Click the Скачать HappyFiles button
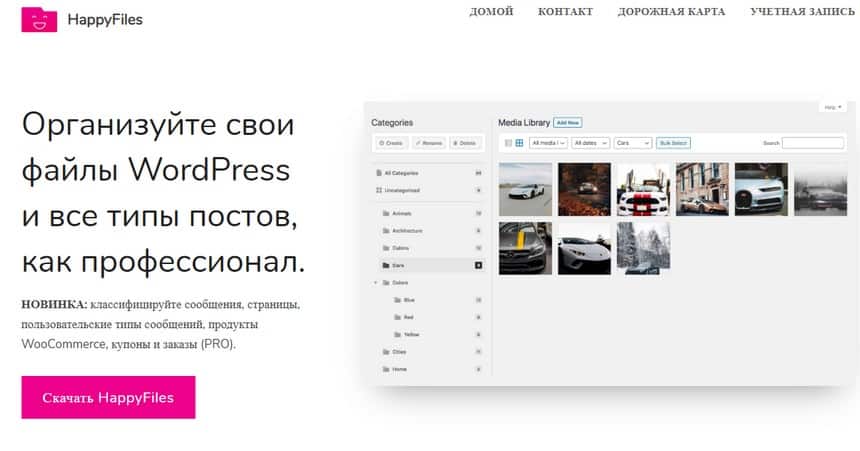The height and width of the screenshot is (451, 860). [108, 397]
